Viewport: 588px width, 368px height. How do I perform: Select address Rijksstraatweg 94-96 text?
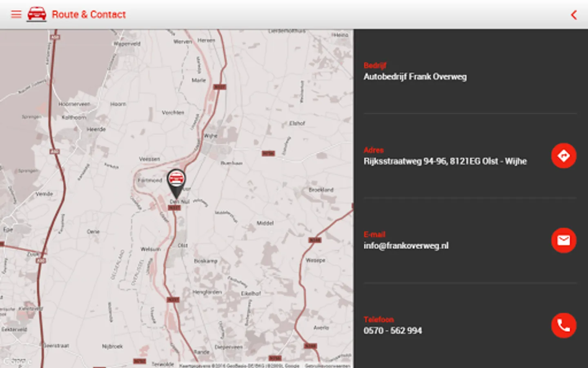tap(445, 162)
